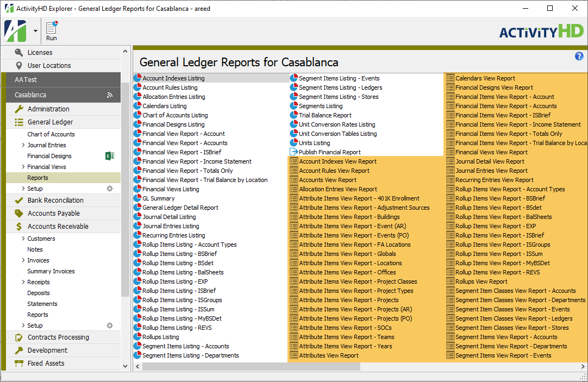Open Attribute Items View Report - Teams
Image resolution: width=588 pixels, height=382 pixels.
point(347,337)
